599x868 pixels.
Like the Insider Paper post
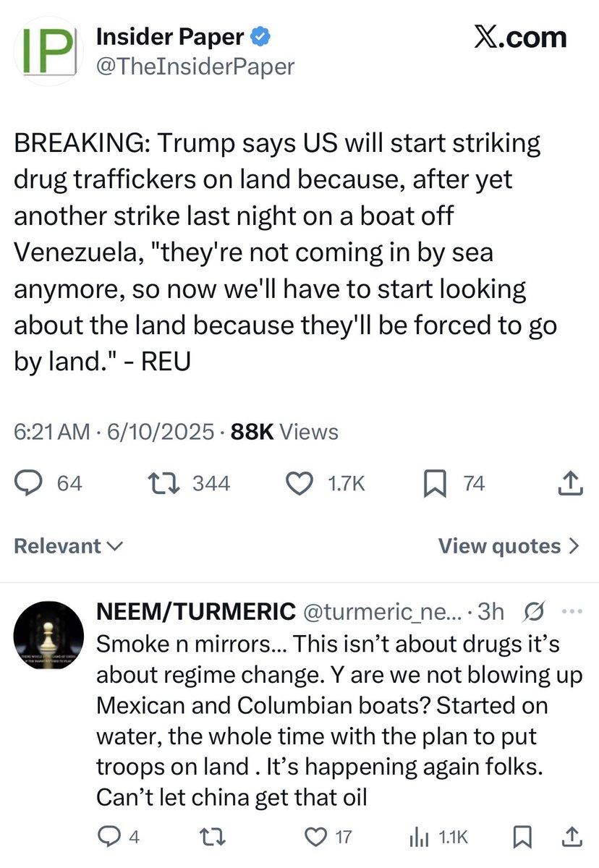click(x=299, y=483)
